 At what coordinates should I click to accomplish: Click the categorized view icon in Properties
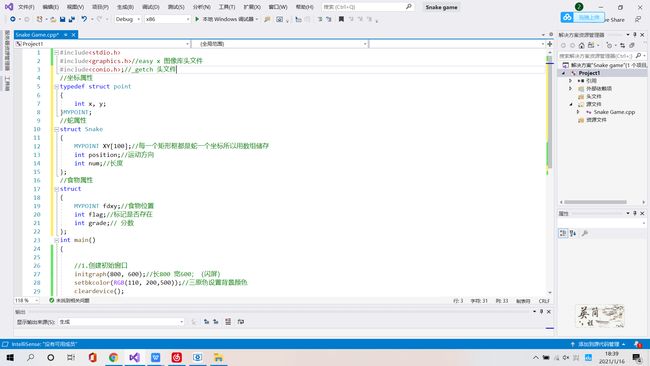(x=563, y=233)
